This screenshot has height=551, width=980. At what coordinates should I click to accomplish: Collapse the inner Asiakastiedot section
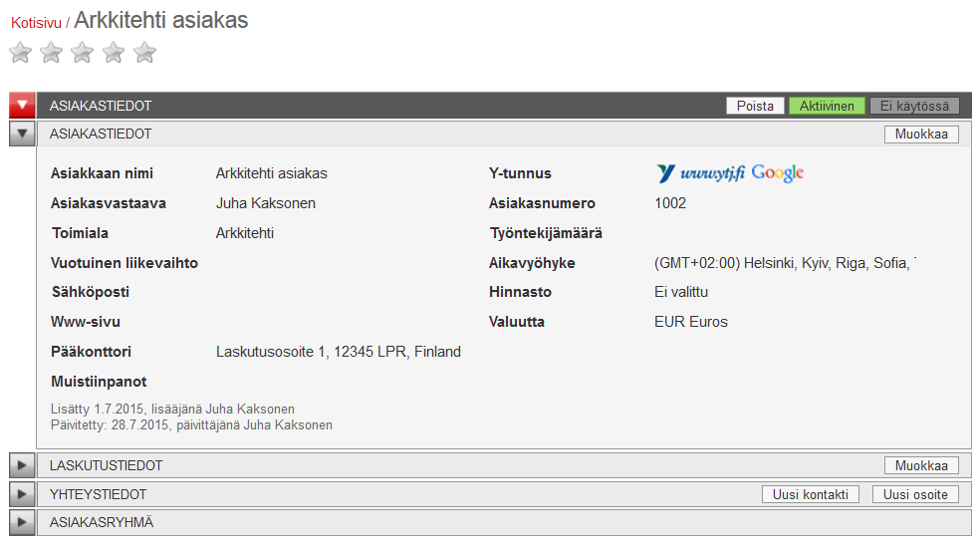(x=22, y=134)
